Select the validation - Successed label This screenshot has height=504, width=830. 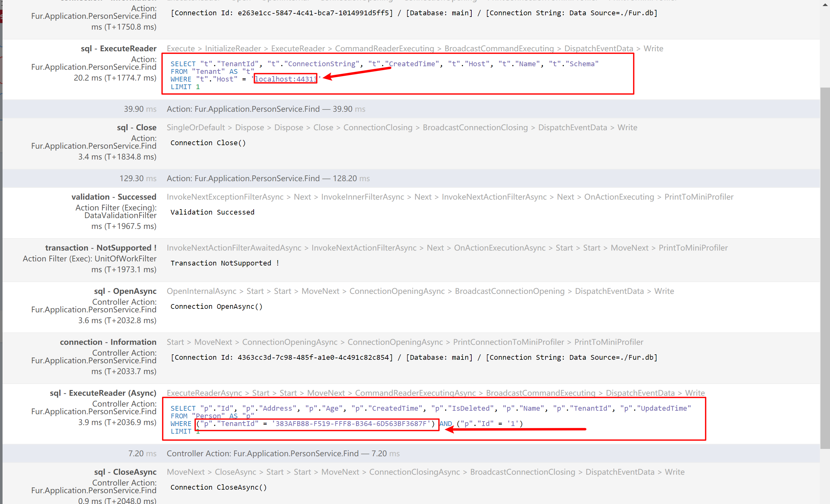(114, 197)
